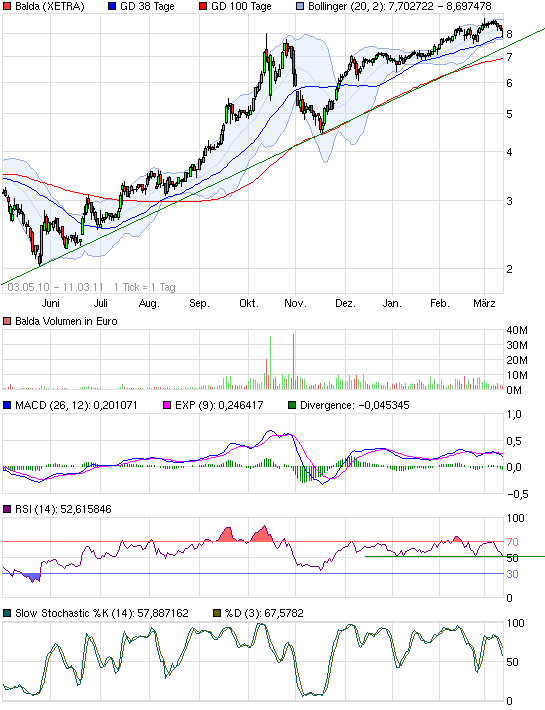Click the 'Dez.' month axis label
The width and height of the screenshot is (545, 710).
(345, 303)
